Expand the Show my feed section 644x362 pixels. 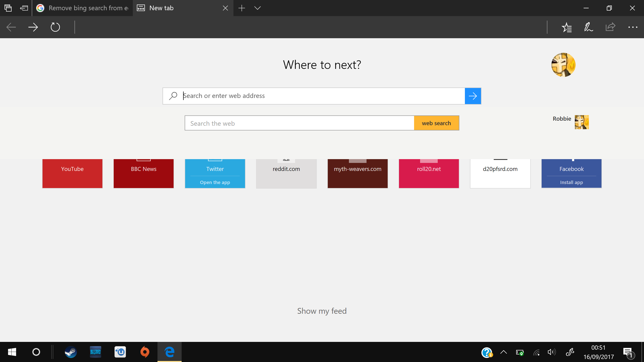[322, 310]
